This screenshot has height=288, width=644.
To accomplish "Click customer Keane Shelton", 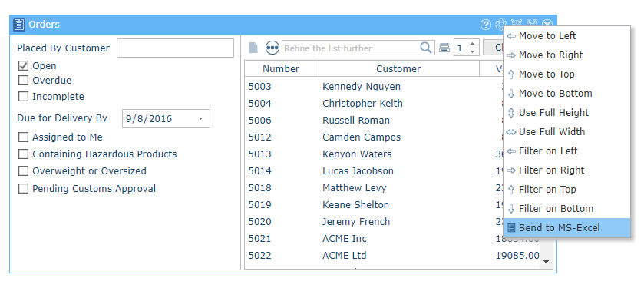I will 355,205.
